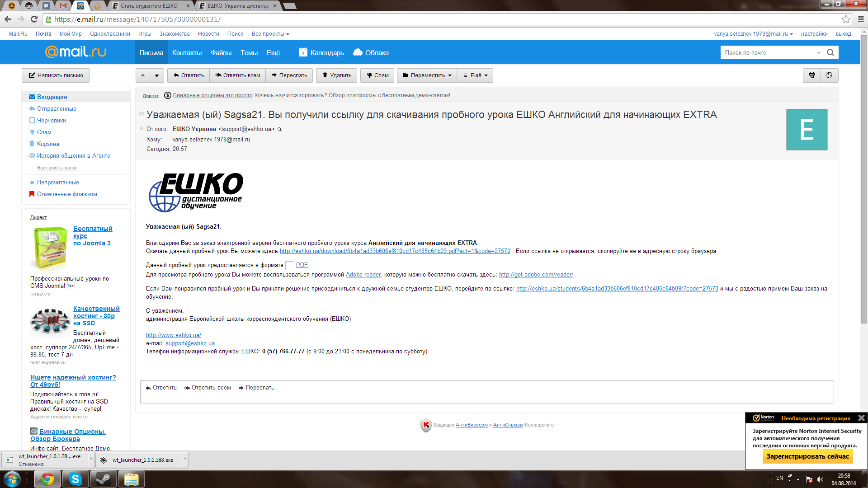Click the Настроить папки link
This screenshot has height=488, width=868.
(x=57, y=168)
